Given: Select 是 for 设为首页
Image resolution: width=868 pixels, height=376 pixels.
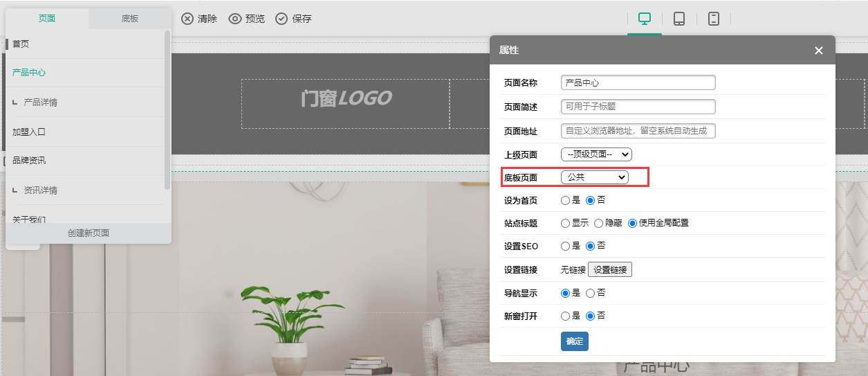Looking at the screenshot, I should (566, 200).
